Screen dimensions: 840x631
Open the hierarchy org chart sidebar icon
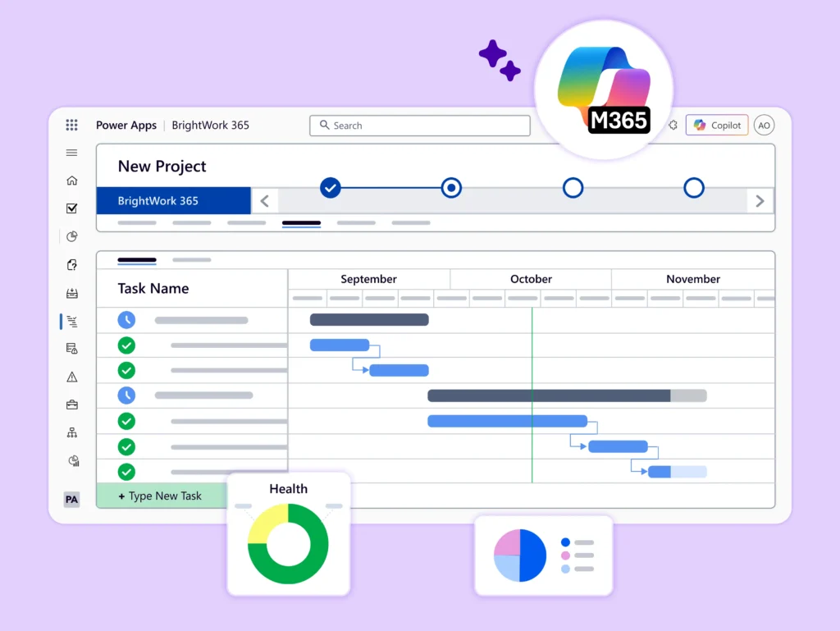tap(72, 432)
